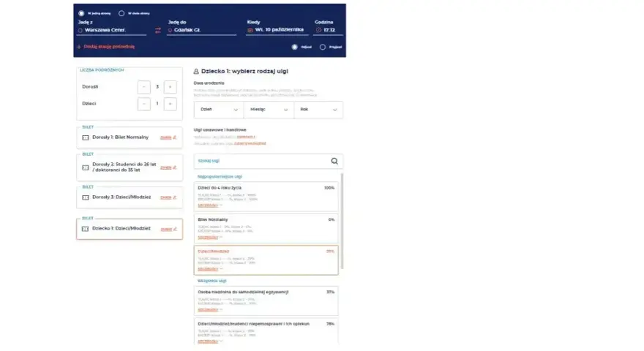The height and width of the screenshot is (351, 644).
Task: Open calendar icon next to Wt. 10 października
Action: 250,30
